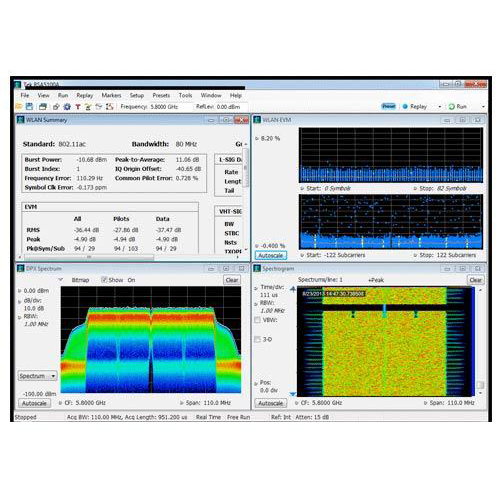This screenshot has width=500, height=500.
Task: Open the Markers menu
Action: (111, 95)
